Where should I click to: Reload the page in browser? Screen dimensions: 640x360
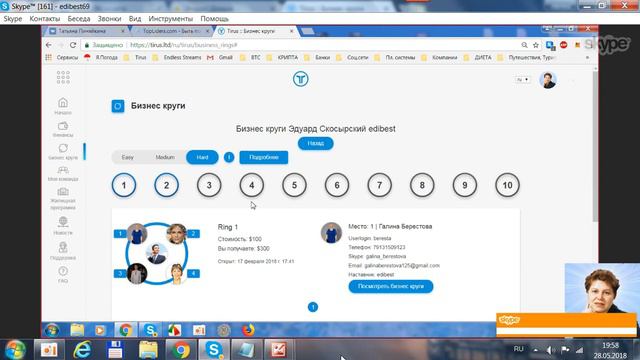73,45
